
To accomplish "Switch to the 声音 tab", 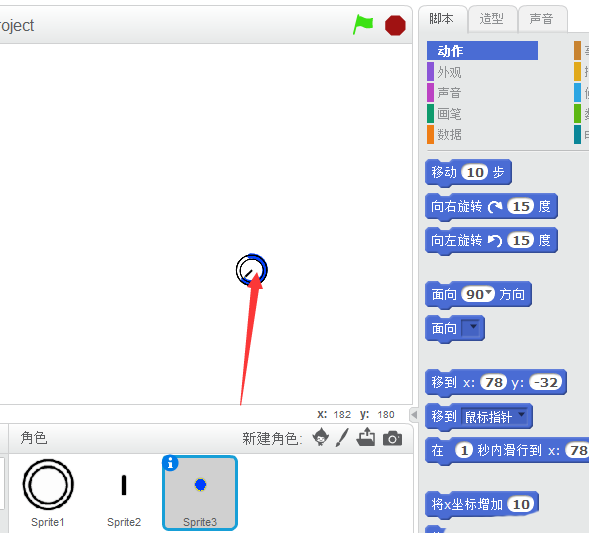I will coord(541,18).
